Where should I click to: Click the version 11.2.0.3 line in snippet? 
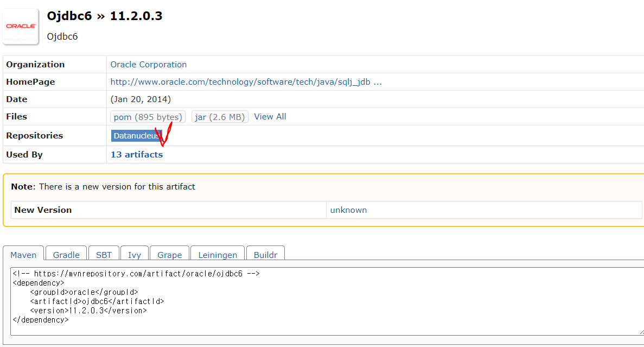(88, 311)
